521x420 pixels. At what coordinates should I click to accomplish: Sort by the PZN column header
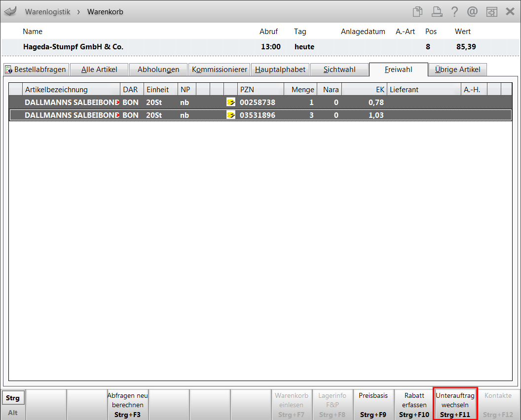260,89
